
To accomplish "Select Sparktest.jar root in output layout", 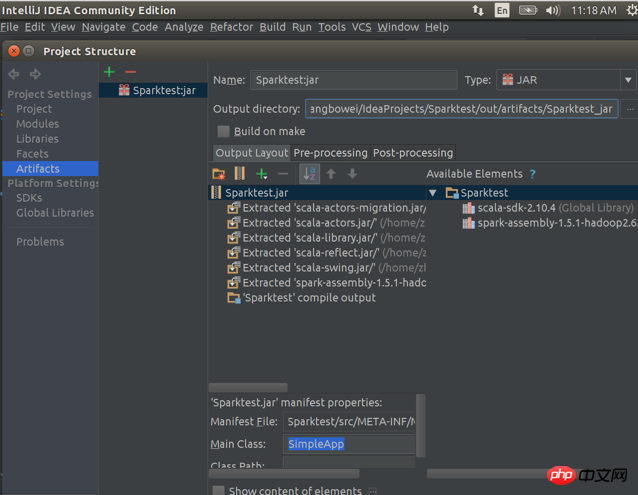I will point(317,193).
